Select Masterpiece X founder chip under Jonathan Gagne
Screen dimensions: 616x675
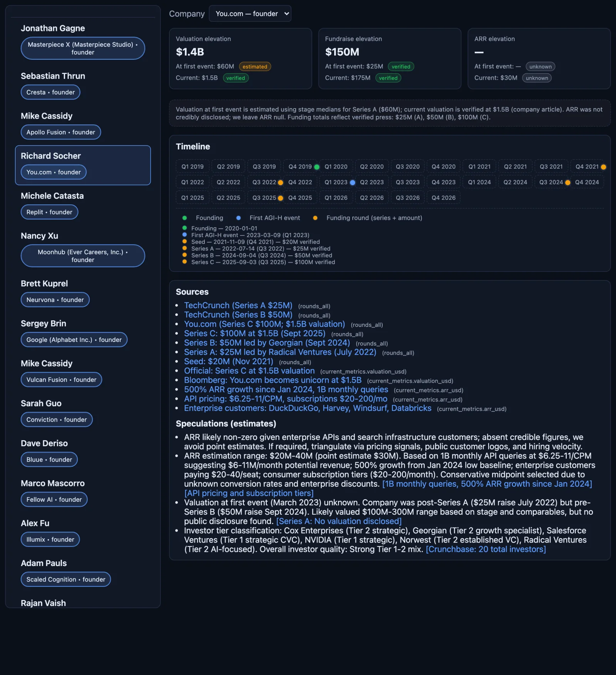(83, 48)
